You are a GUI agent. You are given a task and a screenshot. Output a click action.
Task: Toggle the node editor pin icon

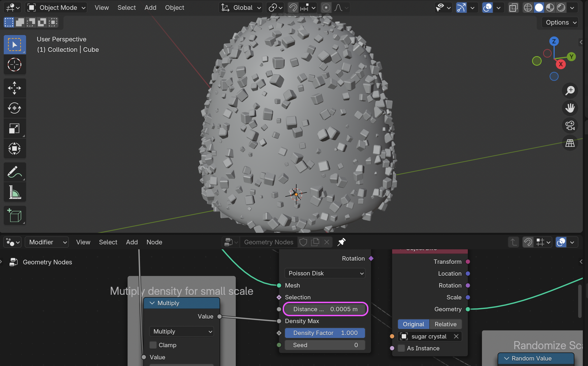[x=342, y=242]
